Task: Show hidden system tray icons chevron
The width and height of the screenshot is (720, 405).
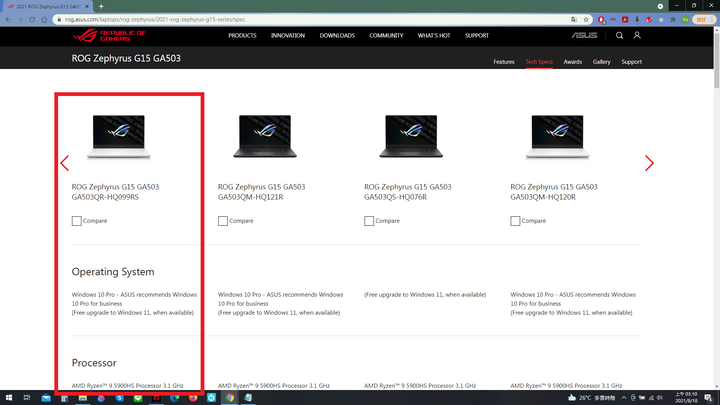Action: coord(624,398)
